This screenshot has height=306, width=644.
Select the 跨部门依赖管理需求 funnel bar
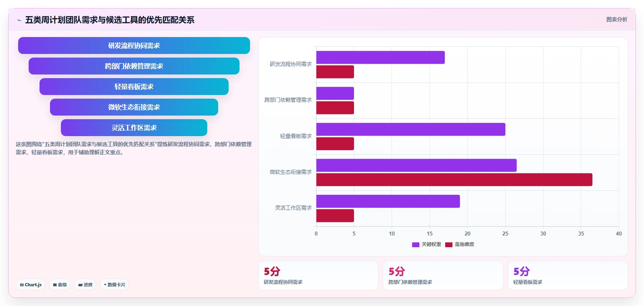tap(134, 66)
